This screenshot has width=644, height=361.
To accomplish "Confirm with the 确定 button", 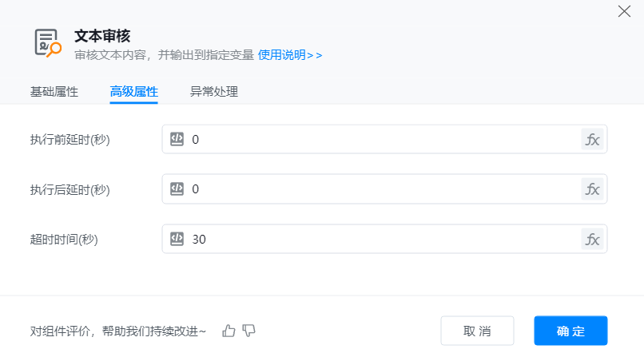I will coord(570,331).
